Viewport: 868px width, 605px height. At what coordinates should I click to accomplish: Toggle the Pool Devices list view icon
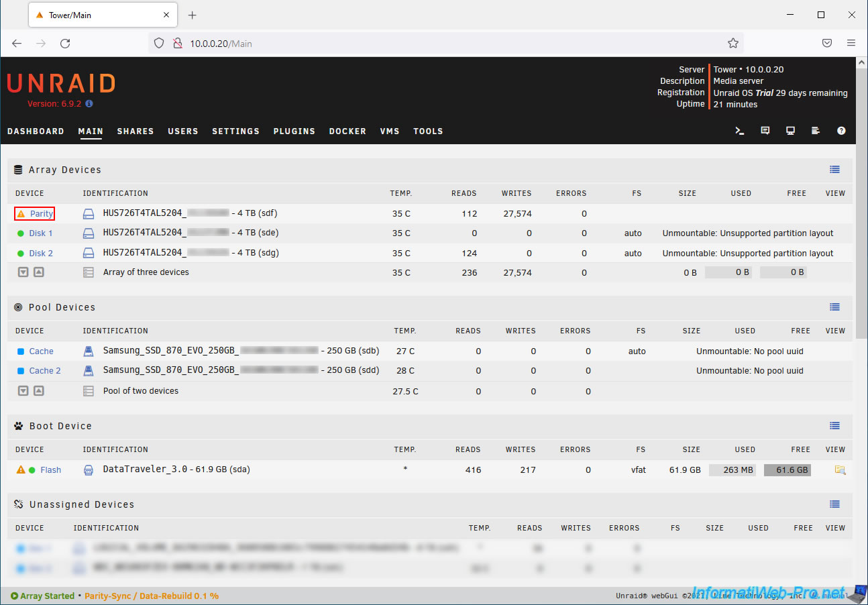coord(834,307)
